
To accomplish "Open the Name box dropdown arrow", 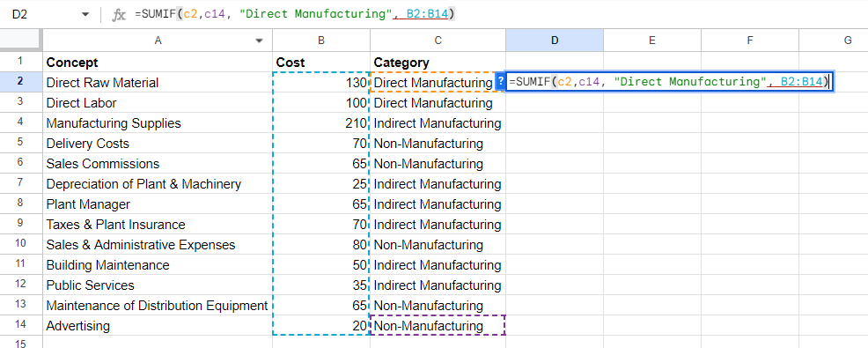I will pos(85,15).
